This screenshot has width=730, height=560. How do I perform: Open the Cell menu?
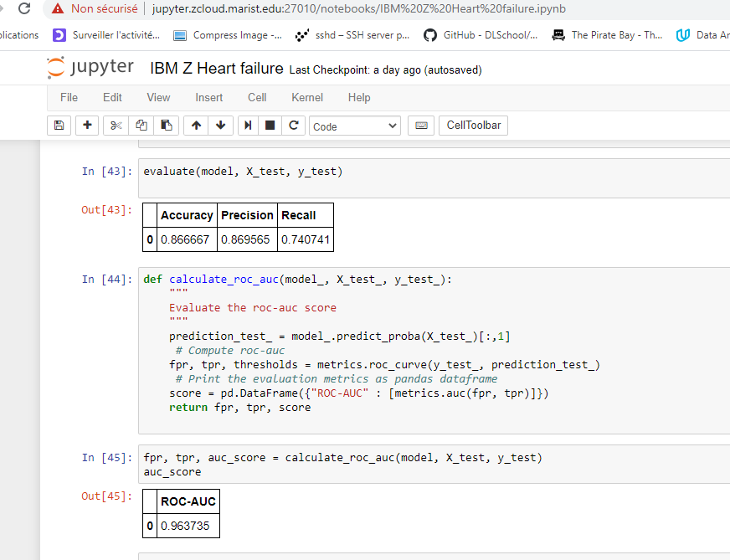point(257,97)
